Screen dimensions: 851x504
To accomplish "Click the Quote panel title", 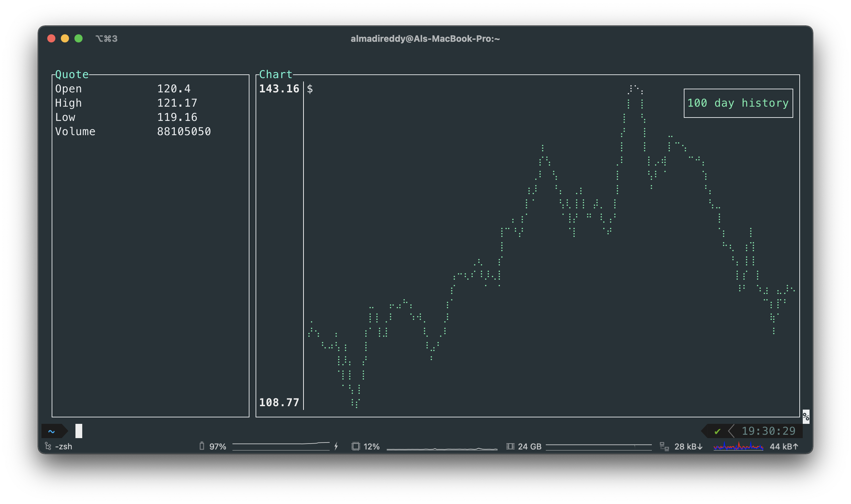I will [x=72, y=74].
